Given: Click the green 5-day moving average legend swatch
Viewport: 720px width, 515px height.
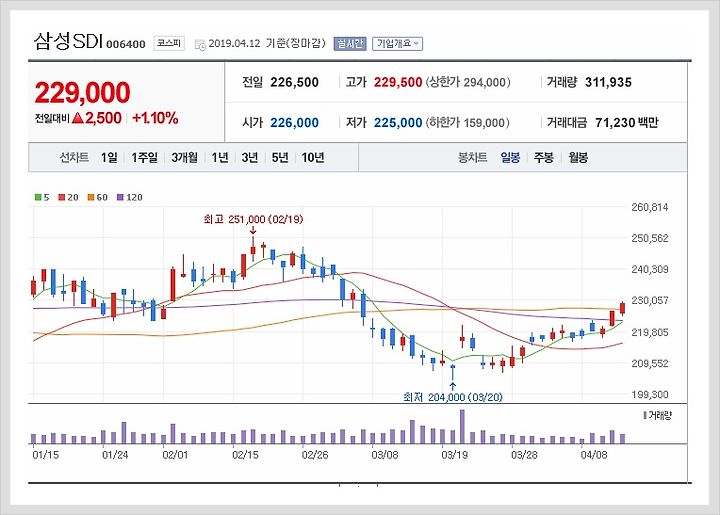Looking at the screenshot, I should [x=38, y=197].
